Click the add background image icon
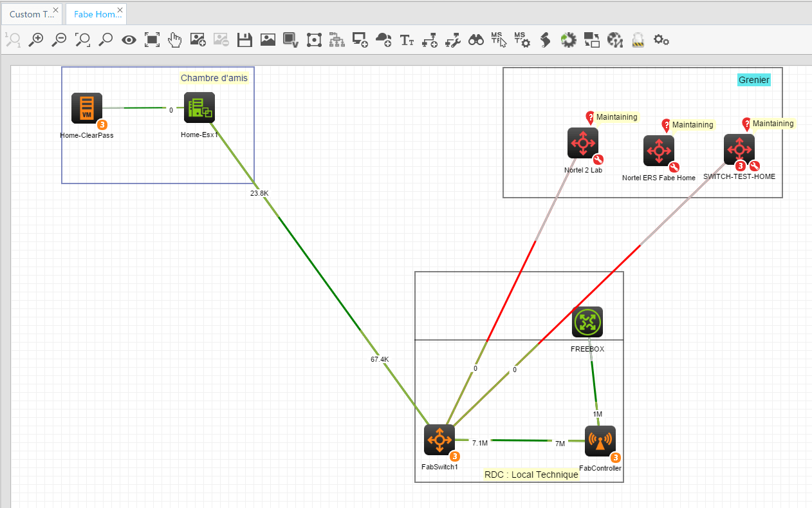 coord(198,40)
